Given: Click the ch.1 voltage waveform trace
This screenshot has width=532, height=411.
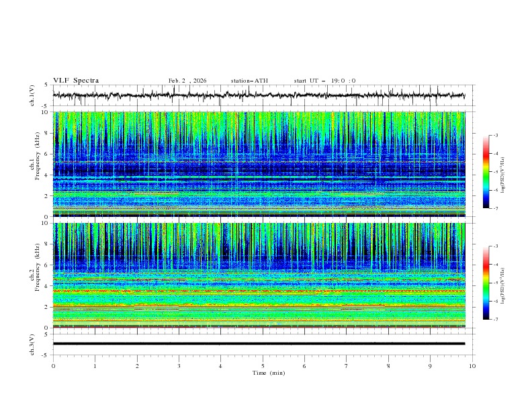Looking at the screenshot, I should tap(259, 95).
